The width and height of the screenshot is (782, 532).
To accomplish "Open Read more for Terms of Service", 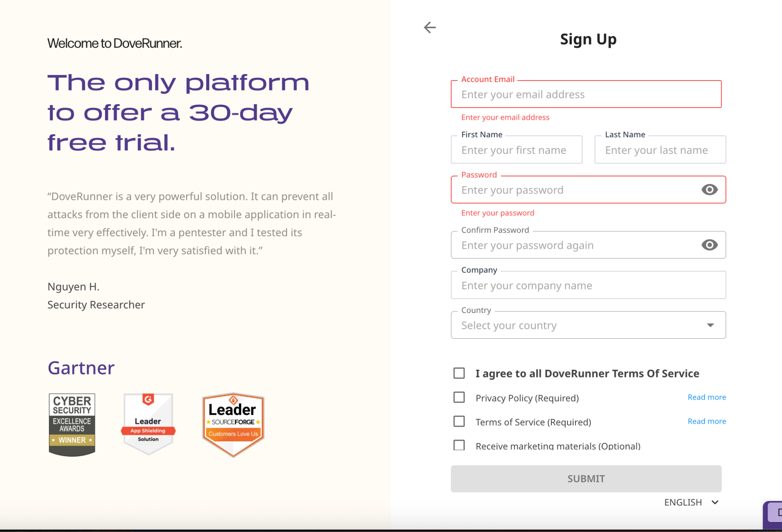I will pos(707,421).
